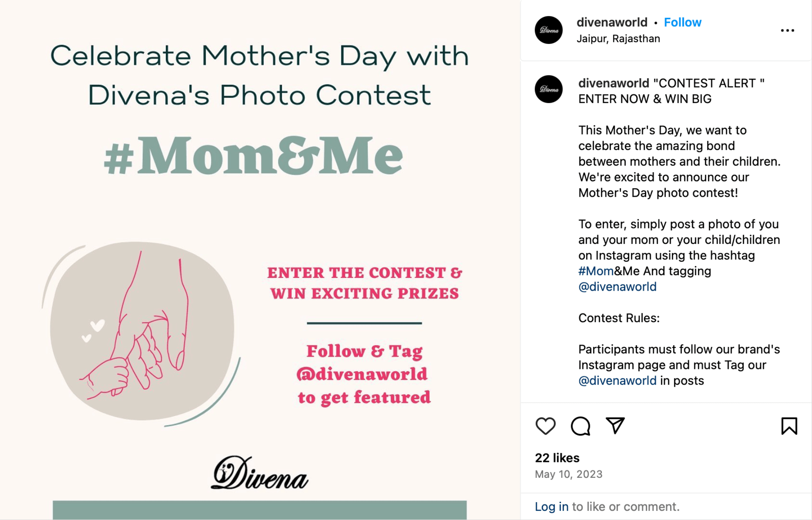Click the divenaworld profile avatar in the header

[548, 30]
